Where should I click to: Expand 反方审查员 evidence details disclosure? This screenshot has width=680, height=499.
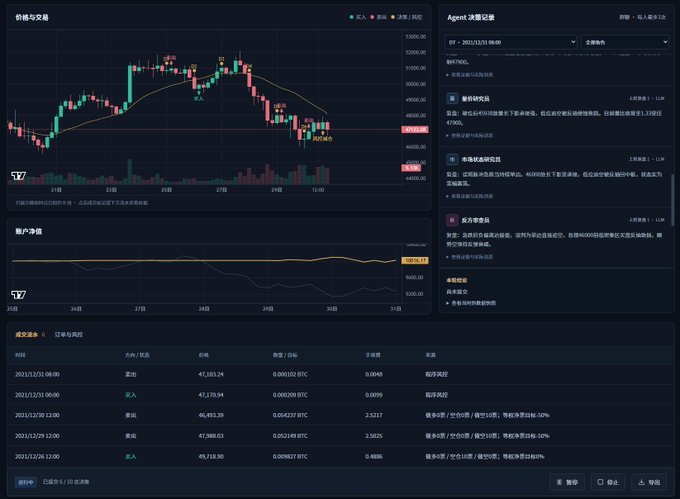[x=470, y=257]
